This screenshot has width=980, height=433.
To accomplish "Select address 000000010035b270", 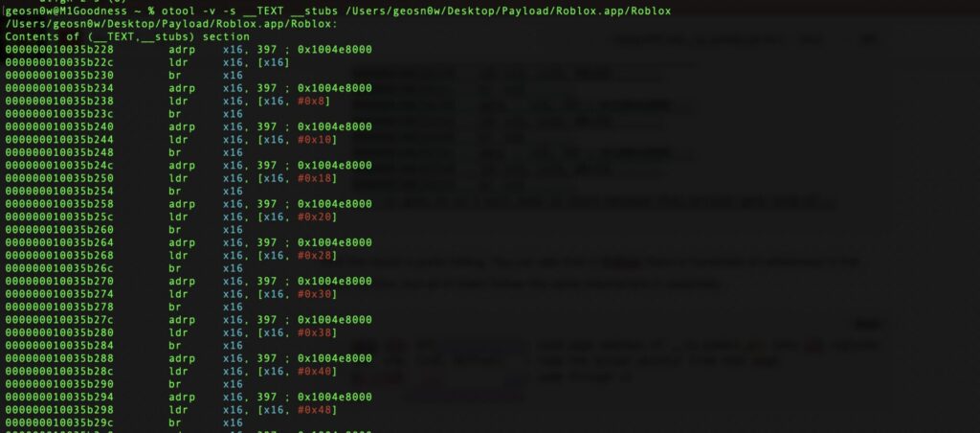I will tap(60, 281).
